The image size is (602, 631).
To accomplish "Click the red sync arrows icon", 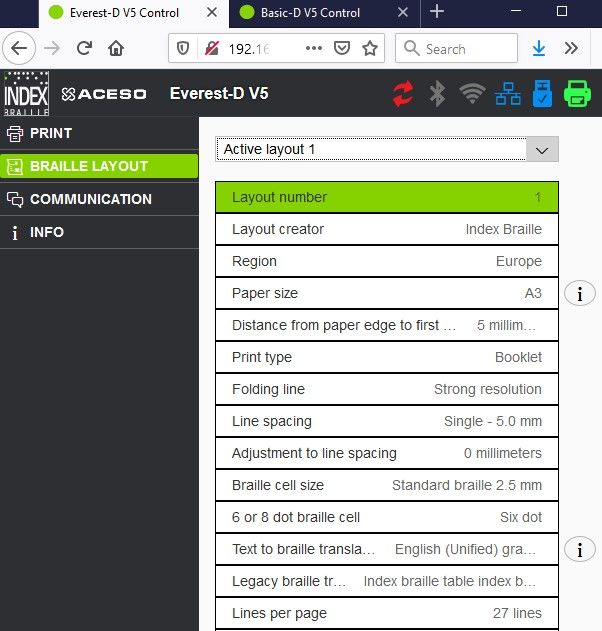I will pyautogui.click(x=403, y=94).
